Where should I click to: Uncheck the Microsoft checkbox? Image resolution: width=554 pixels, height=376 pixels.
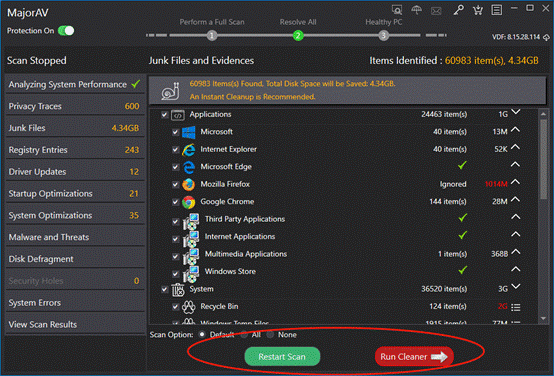[175, 132]
